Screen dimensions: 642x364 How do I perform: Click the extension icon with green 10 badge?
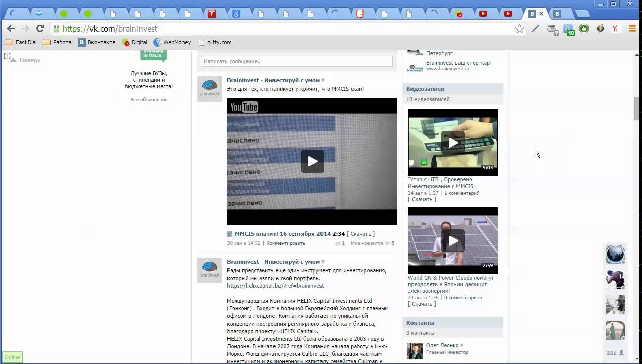point(569,29)
